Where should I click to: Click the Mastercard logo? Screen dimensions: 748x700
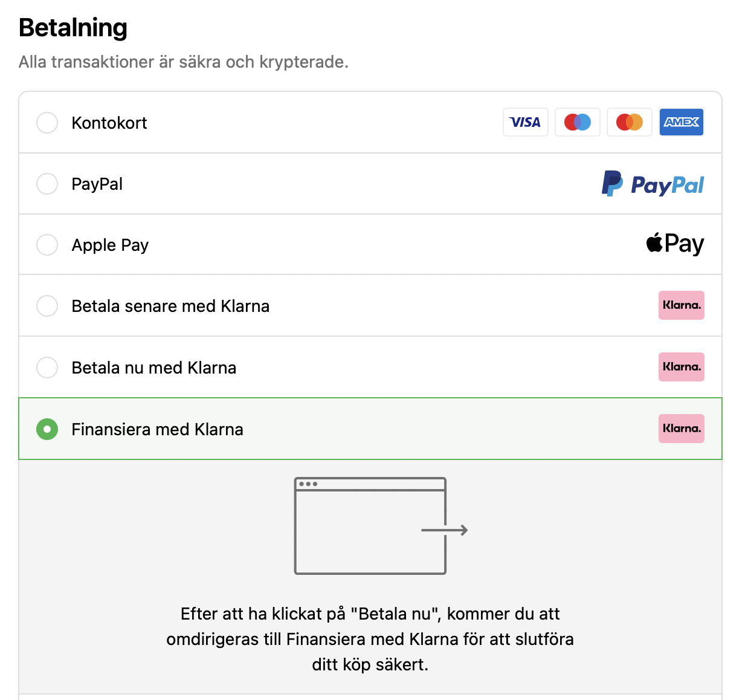tap(629, 122)
